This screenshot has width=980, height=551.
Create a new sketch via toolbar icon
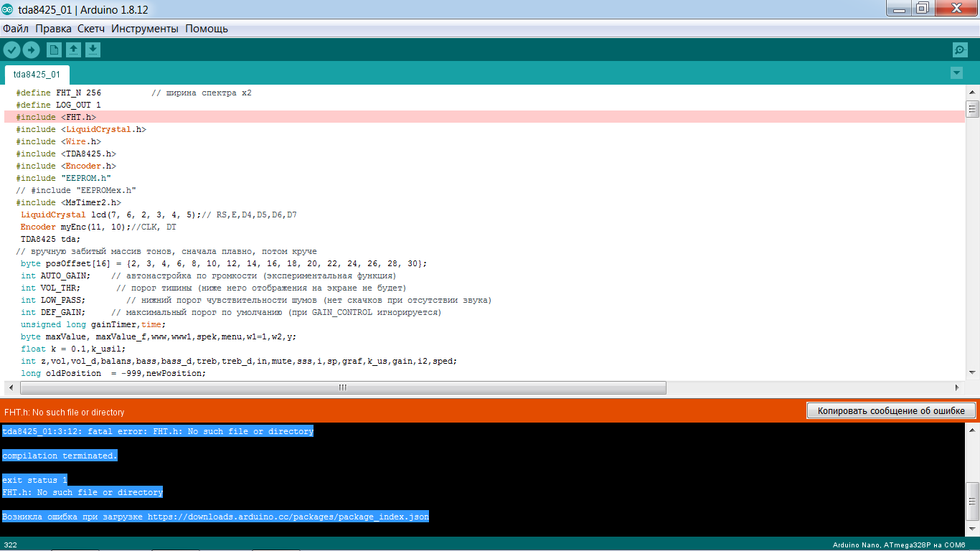click(54, 50)
